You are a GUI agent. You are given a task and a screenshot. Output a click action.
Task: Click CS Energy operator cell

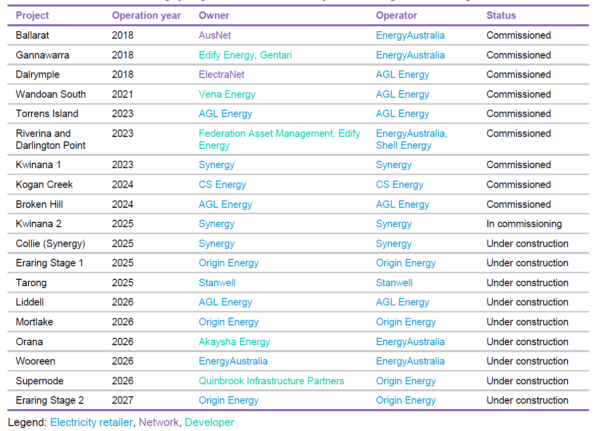coord(399,184)
